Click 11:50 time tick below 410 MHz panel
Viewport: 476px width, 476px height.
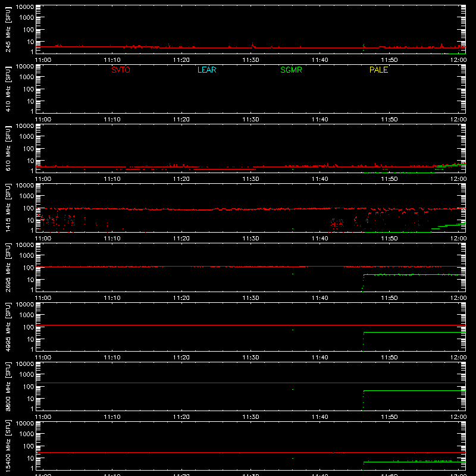[389, 120]
